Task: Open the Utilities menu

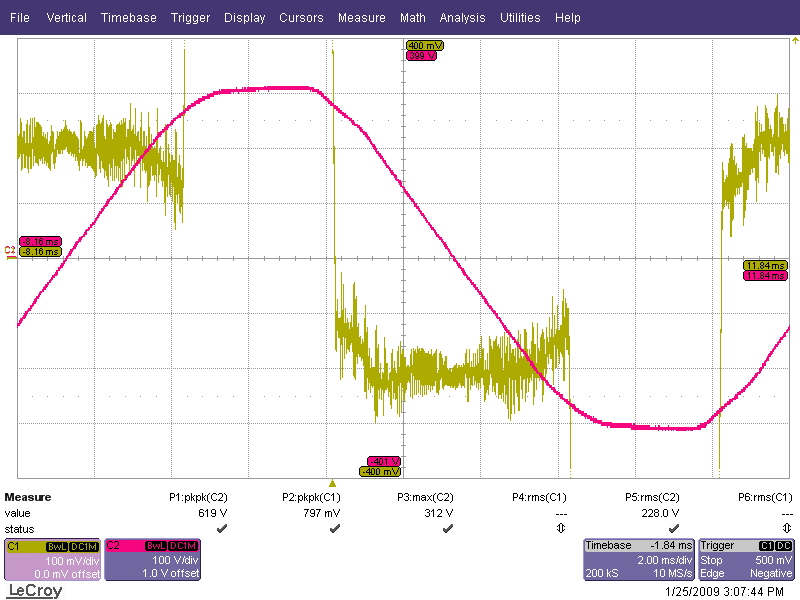Action: pyautogui.click(x=520, y=18)
